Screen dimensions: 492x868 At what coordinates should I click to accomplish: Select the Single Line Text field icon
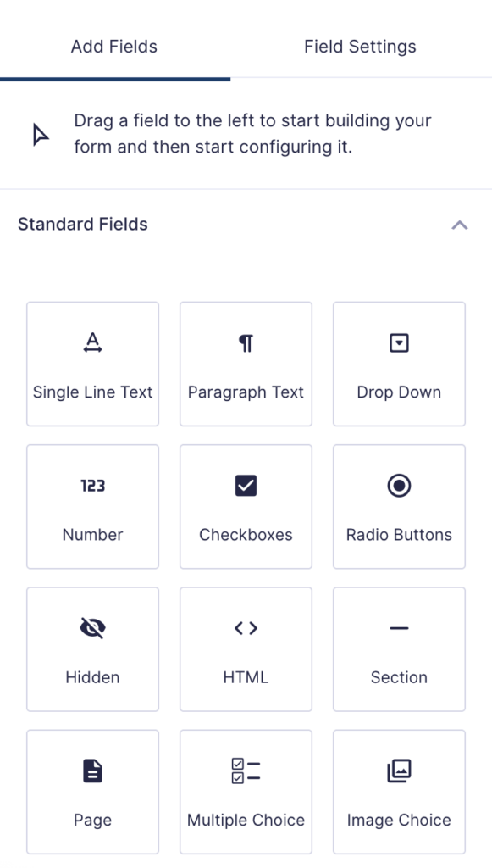[x=92, y=342]
